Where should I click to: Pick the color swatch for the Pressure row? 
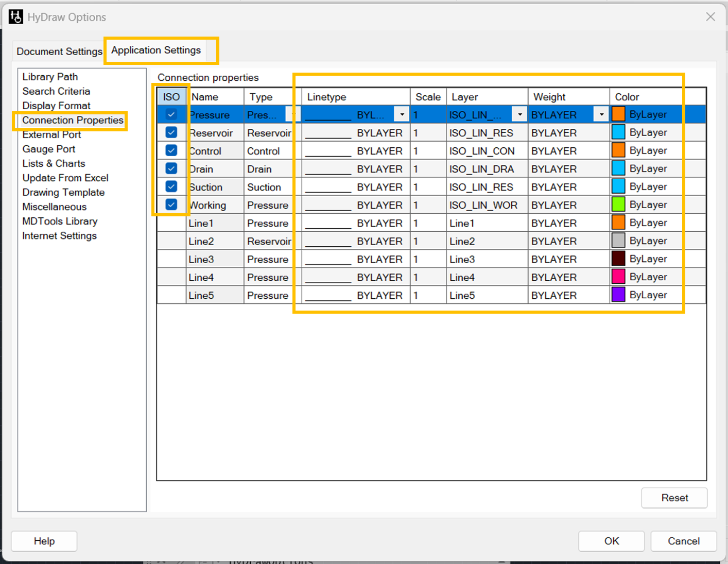618,114
